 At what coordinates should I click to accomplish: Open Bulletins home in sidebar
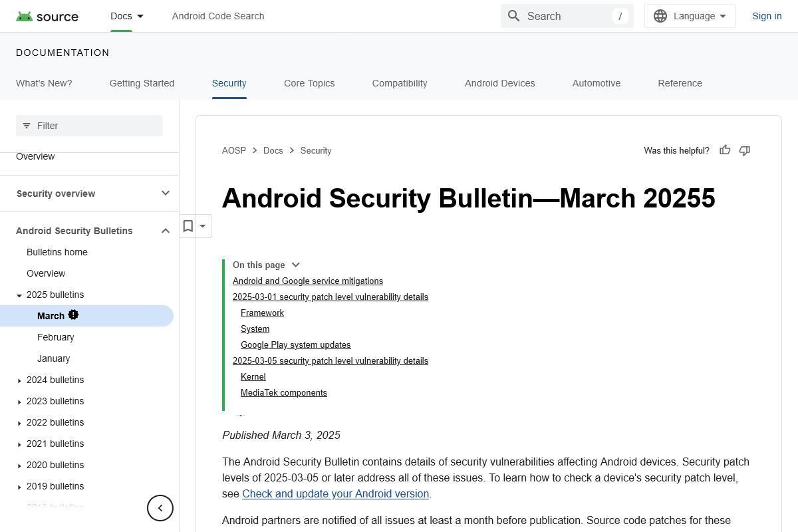pyautogui.click(x=57, y=252)
